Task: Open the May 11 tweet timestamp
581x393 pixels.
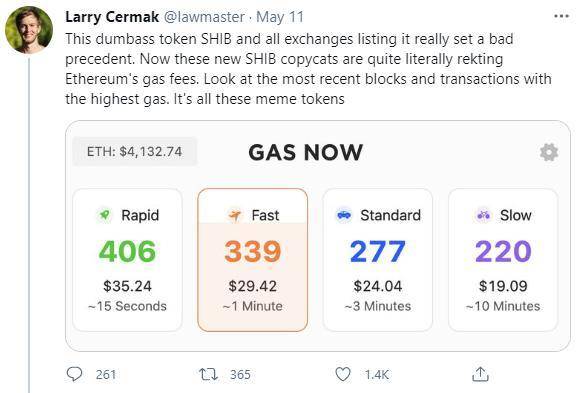Action: [280, 17]
